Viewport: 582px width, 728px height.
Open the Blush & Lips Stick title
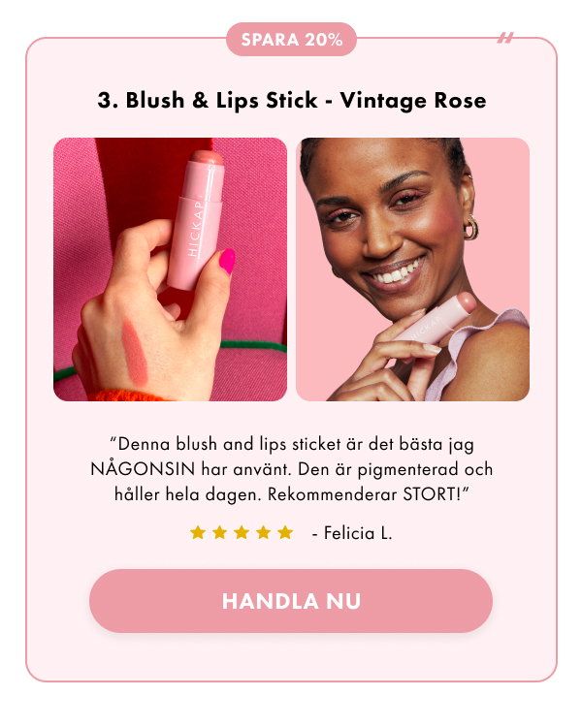point(292,100)
